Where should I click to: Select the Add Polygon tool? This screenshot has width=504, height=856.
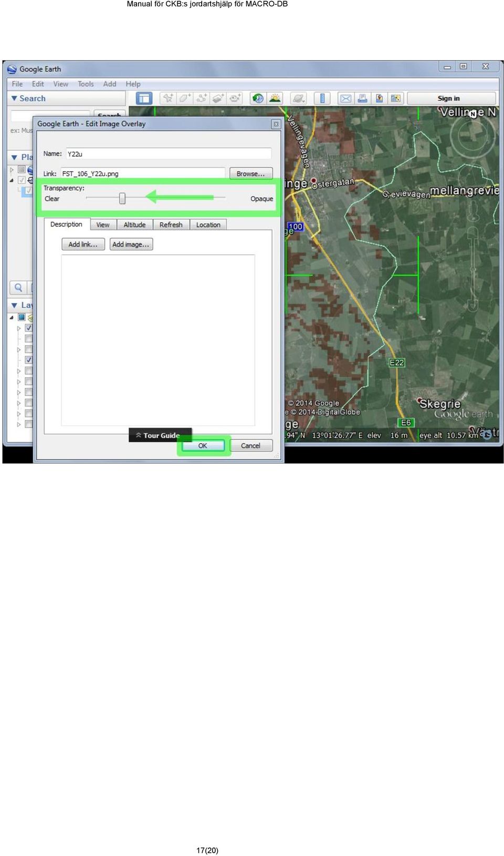coord(185,98)
